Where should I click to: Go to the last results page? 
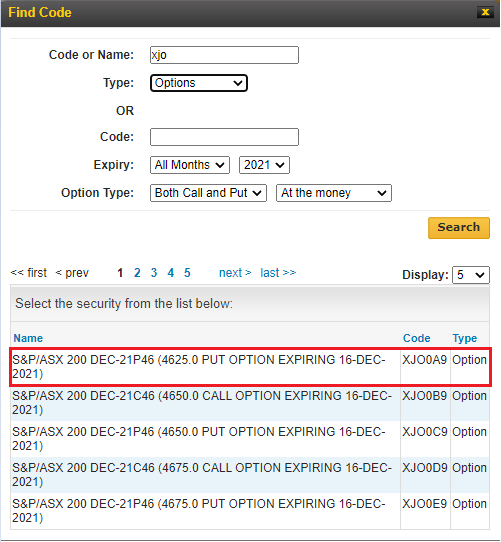pos(278,273)
